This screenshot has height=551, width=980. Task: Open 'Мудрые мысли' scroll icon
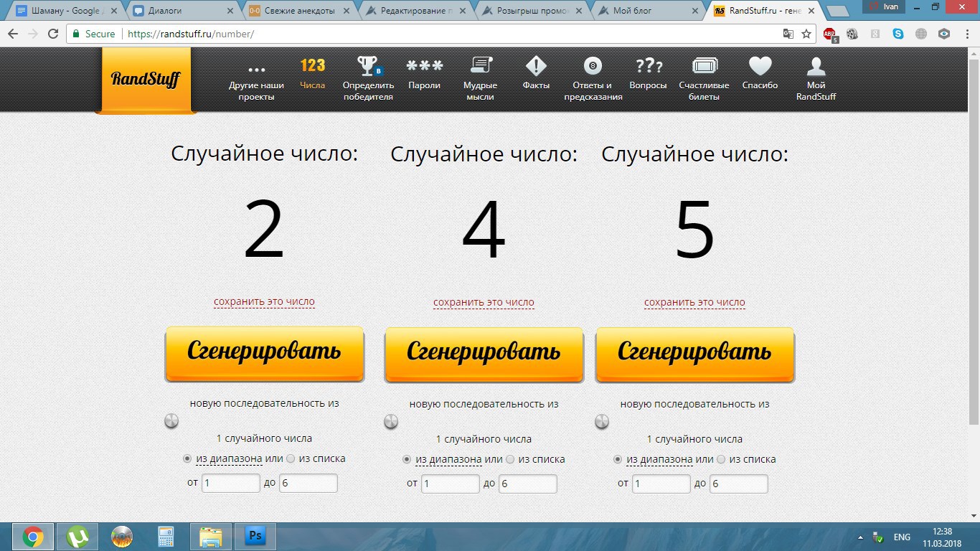point(480,67)
